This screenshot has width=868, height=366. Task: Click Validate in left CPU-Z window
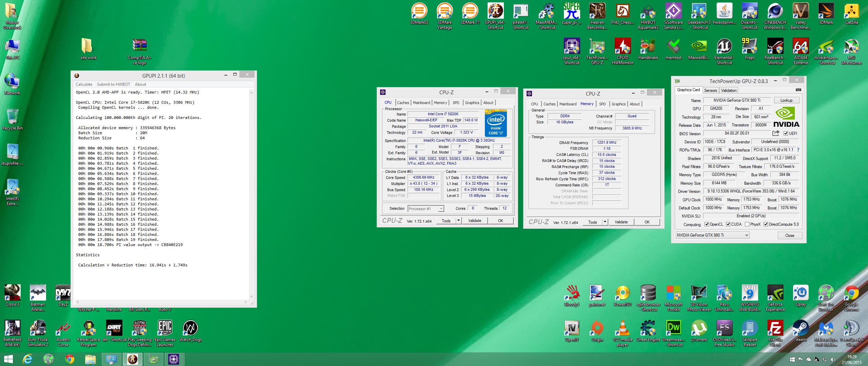475,221
